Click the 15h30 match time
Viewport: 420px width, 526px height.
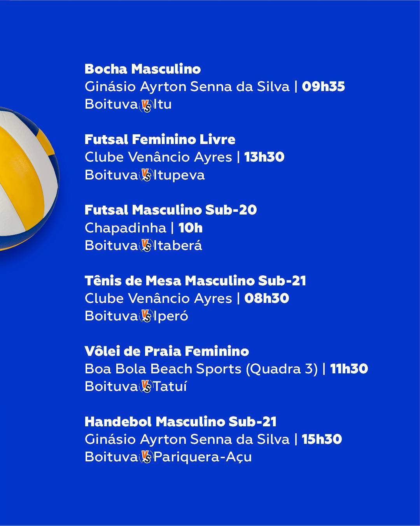322,439
